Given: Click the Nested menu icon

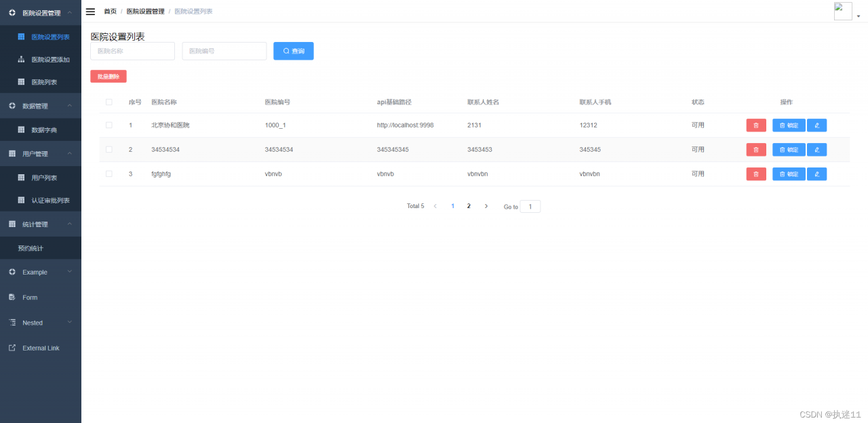Looking at the screenshot, I should pyautogui.click(x=12, y=323).
